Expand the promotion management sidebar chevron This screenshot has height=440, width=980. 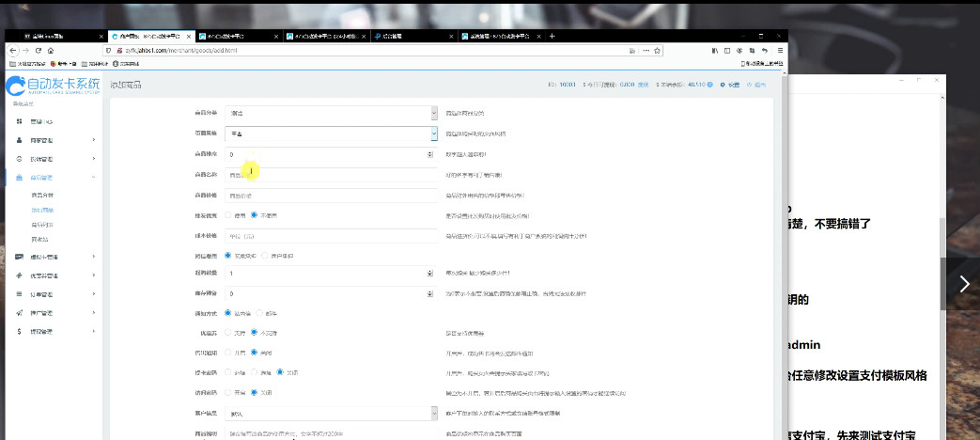point(94,312)
